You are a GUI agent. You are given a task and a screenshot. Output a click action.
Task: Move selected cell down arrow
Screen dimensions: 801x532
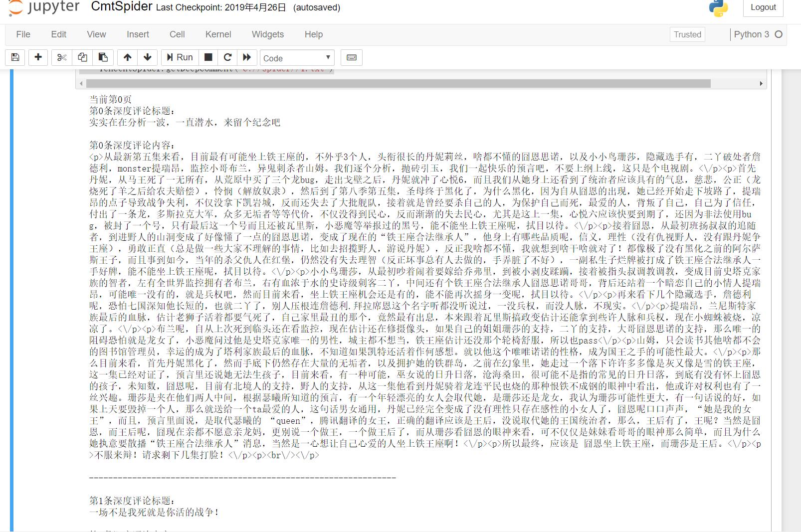coord(148,57)
